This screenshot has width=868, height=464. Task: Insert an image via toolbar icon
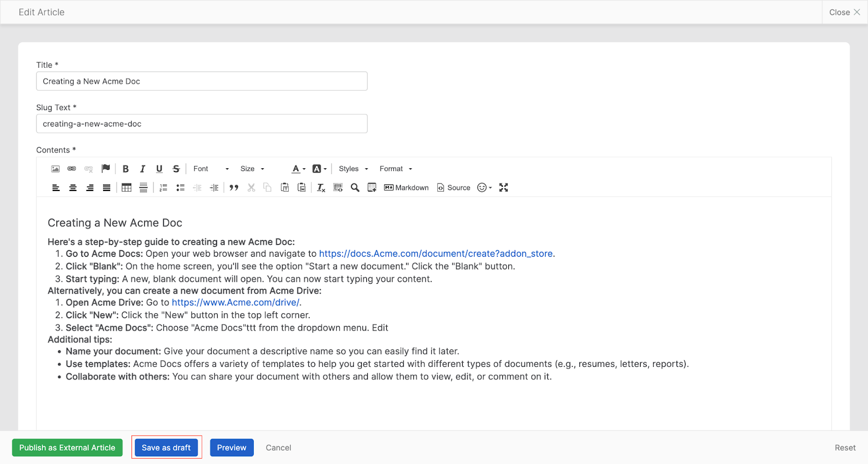pyautogui.click(x=55, y=169)
